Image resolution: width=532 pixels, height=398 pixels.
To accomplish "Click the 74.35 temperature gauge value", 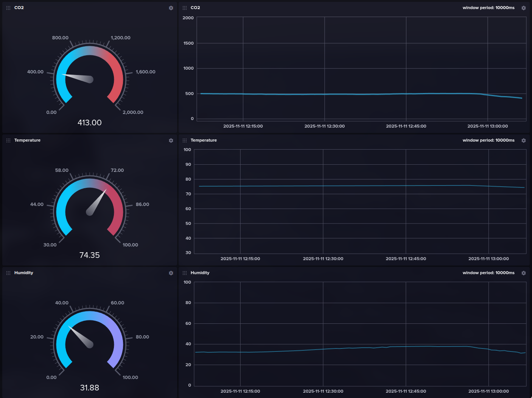I will [90, 255].
